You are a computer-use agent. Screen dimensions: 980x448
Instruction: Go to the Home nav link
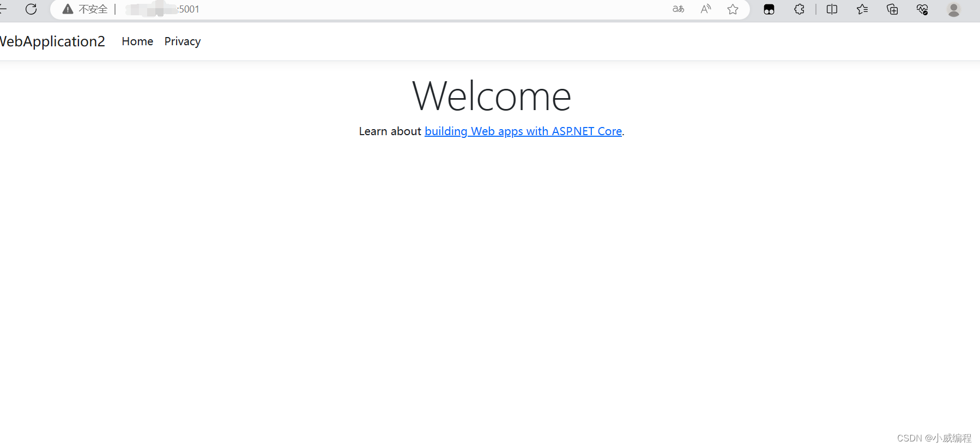(137, 41)
